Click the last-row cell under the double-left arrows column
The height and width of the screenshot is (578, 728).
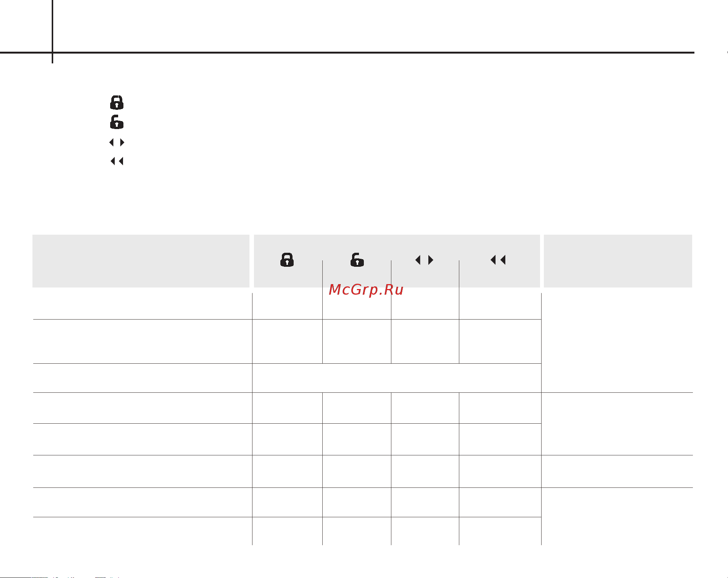coord(500,531)
